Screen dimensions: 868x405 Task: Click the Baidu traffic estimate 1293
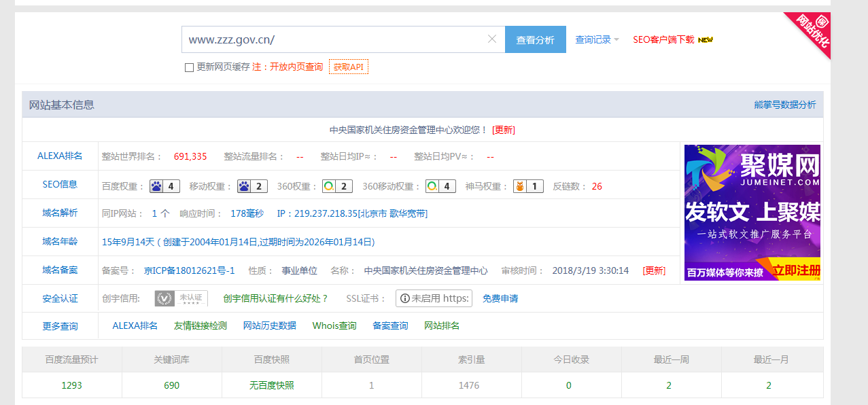point(71,385)
